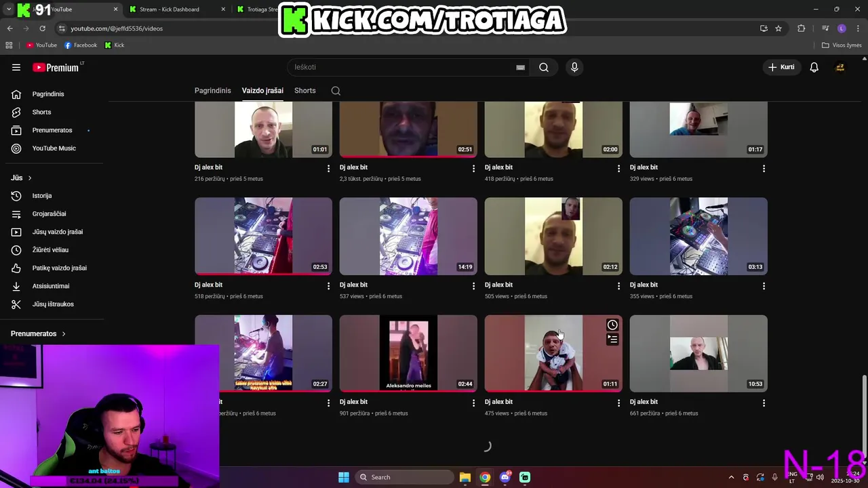Go back in browser history
The width and height of the screenshot is (868, 488).
[9, 28]
